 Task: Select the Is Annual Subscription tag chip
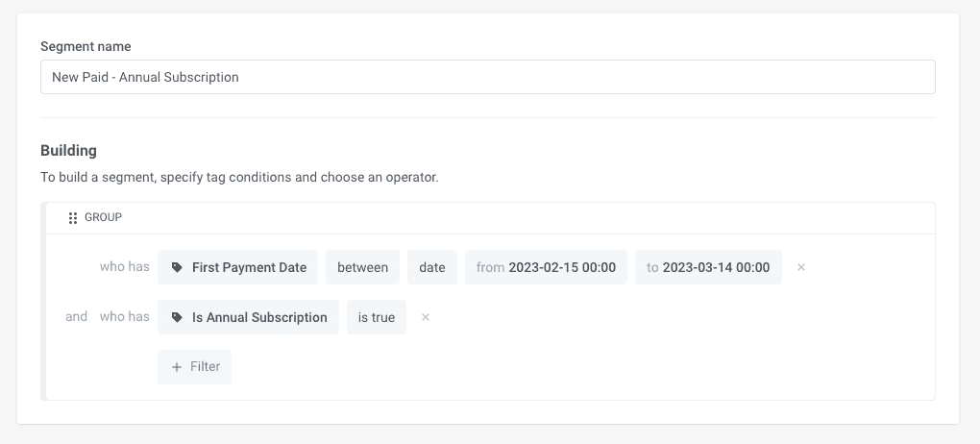click(259, 317)
